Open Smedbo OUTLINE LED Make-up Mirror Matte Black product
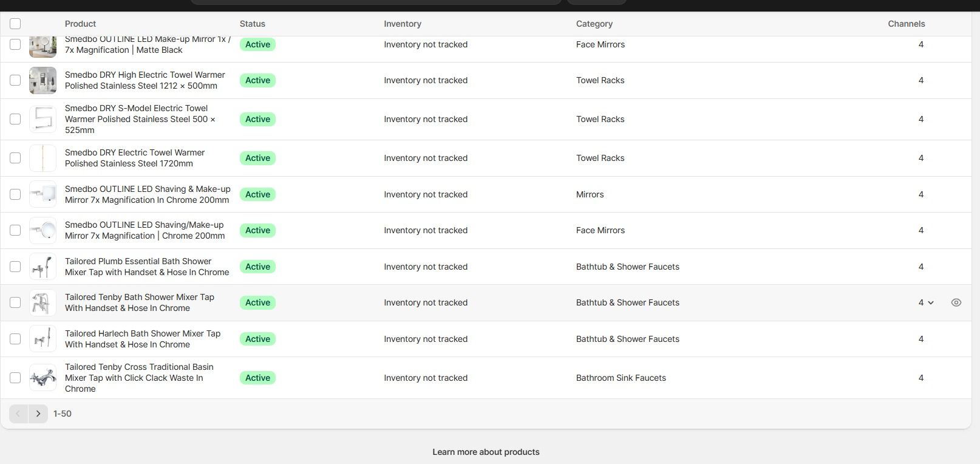Screen dimensions: 980x464 coord(148,44)
